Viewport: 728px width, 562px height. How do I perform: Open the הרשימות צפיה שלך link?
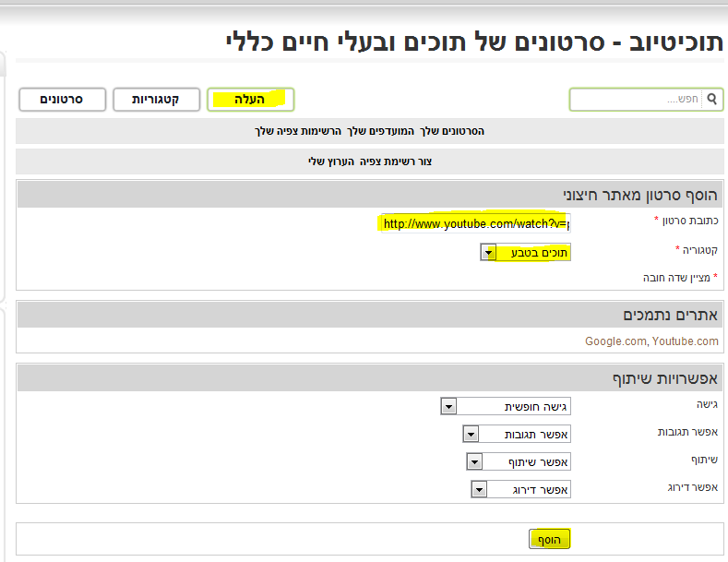click(x=298, y=131)
